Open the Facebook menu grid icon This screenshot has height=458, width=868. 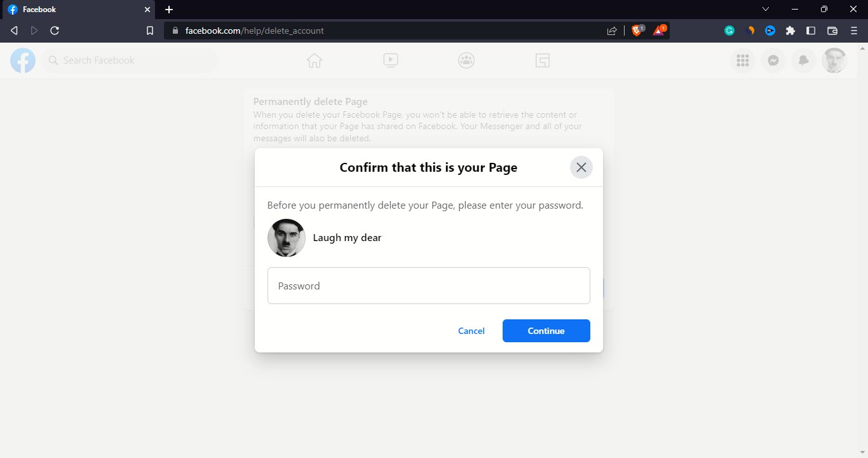[x=742, y=60]
